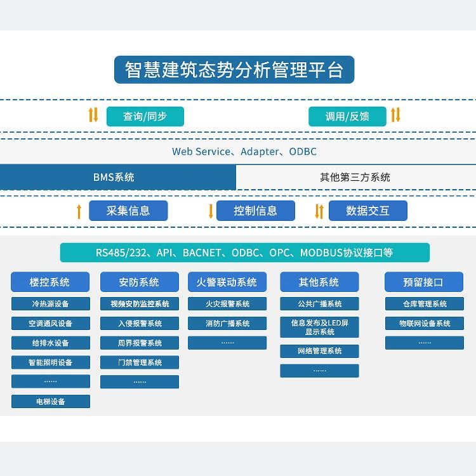Screen dimensions: 476x476
Task: Click the 预留接口 header
Action: [423, 282]
